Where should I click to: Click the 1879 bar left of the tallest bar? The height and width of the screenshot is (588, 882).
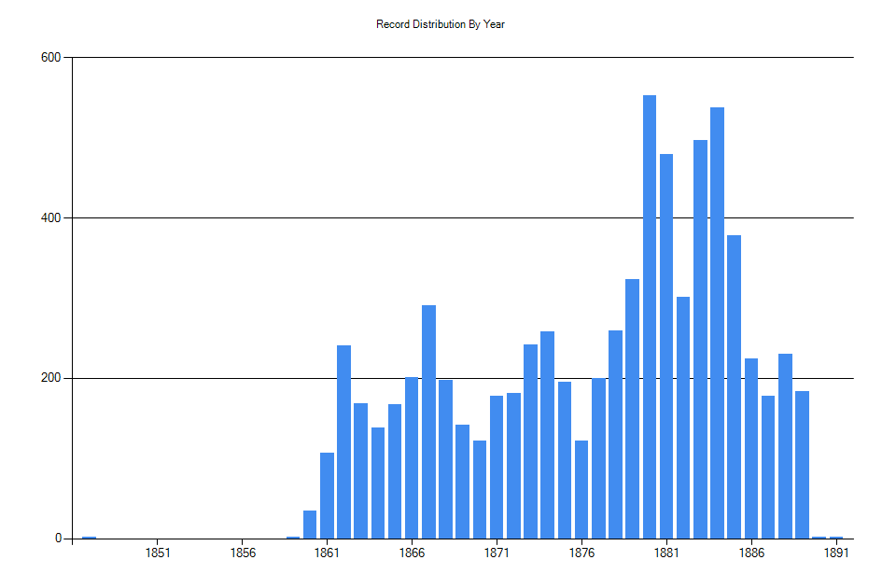632,409
